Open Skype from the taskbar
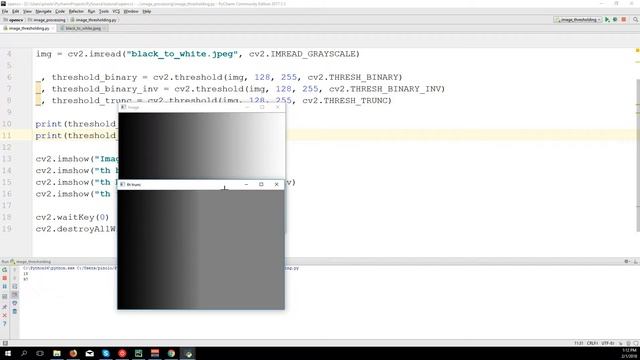Viewport: 640px width, 360px height. (106, 353)
